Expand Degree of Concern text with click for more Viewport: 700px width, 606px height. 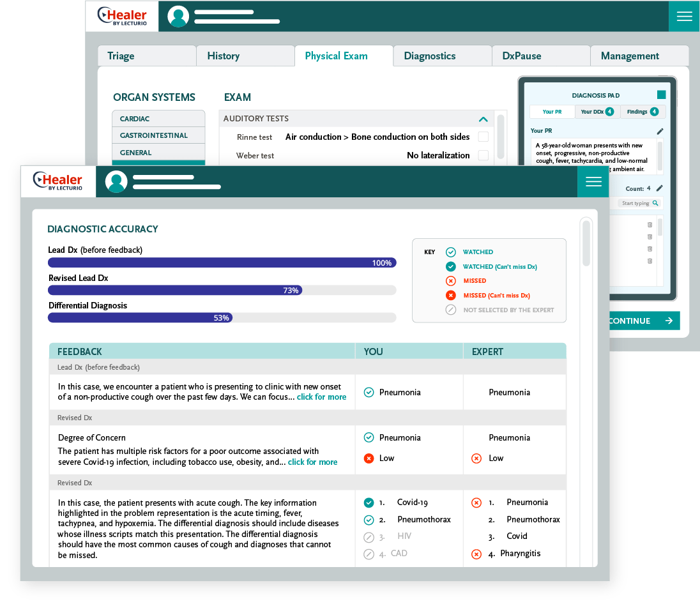[312, 462]
